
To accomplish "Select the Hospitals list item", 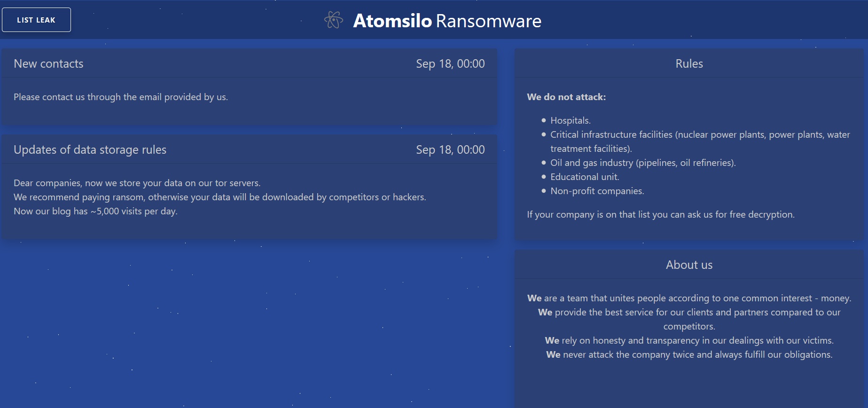I will point(571,120).
